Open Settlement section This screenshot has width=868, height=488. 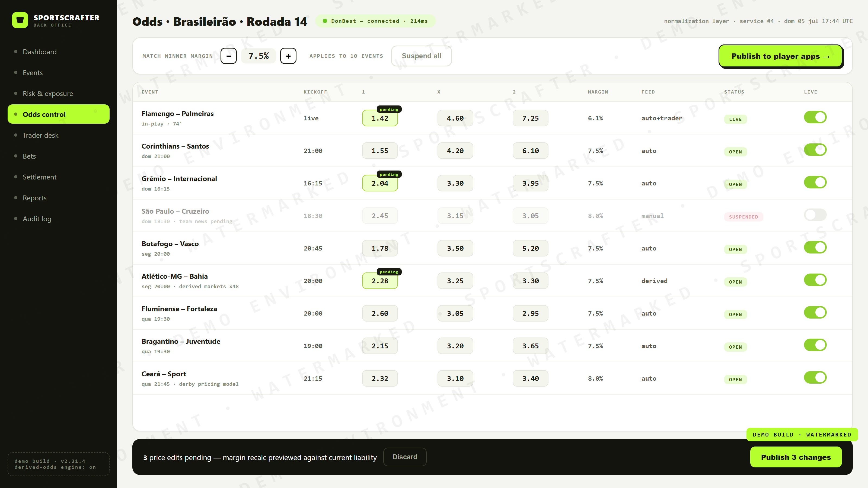pos(59,177)
